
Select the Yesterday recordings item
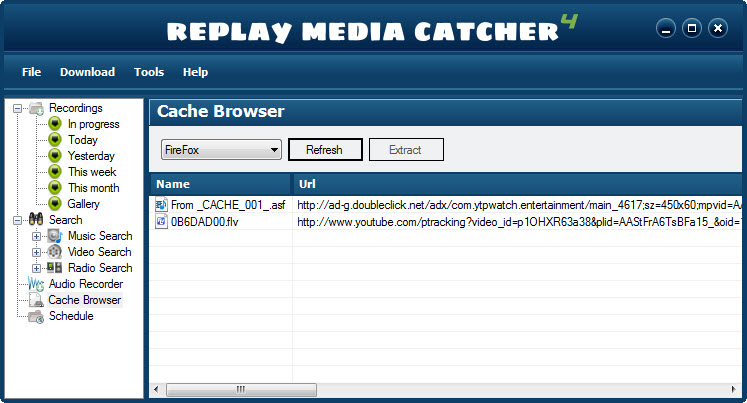point(91,156)
